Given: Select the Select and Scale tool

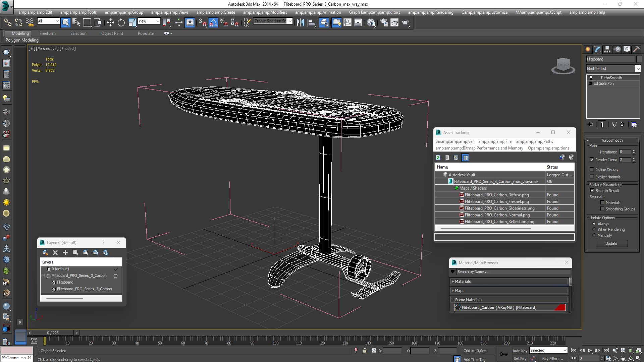Looking at the screenshot, I should click(x=132, y=22).
